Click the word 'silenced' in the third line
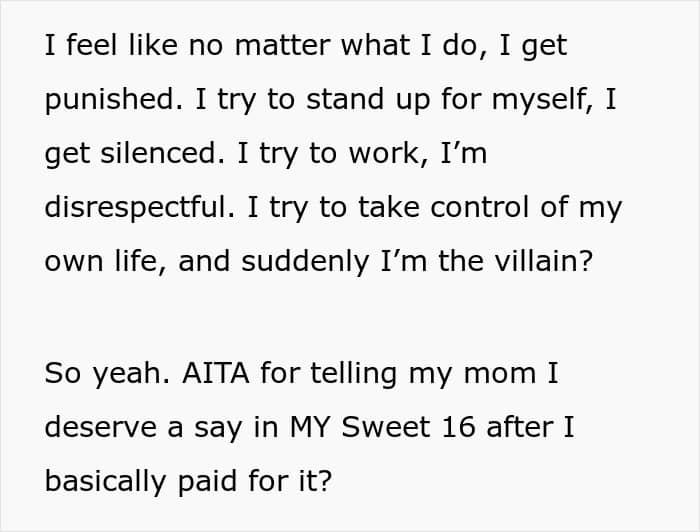Viewport: 700px width, 532px height. (x=159, y=153)
